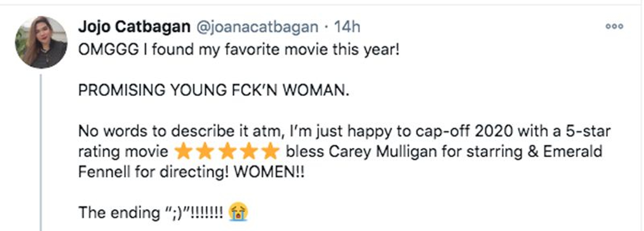Click "The ending" text in last line

119,213
